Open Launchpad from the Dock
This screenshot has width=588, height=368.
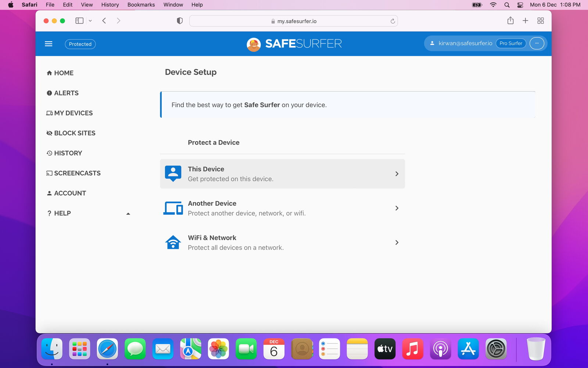point(79,348)
